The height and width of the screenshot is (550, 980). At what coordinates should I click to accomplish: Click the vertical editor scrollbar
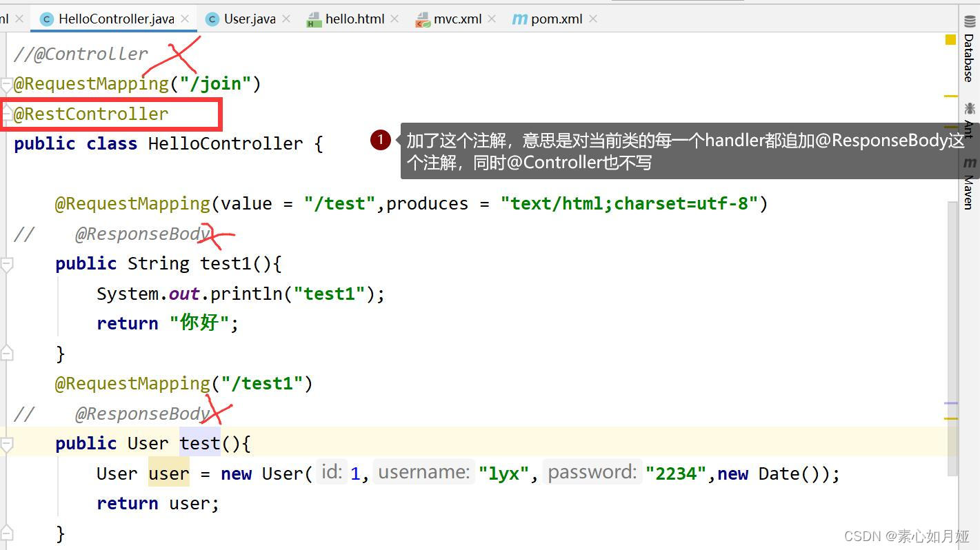(x=952, y=338)
